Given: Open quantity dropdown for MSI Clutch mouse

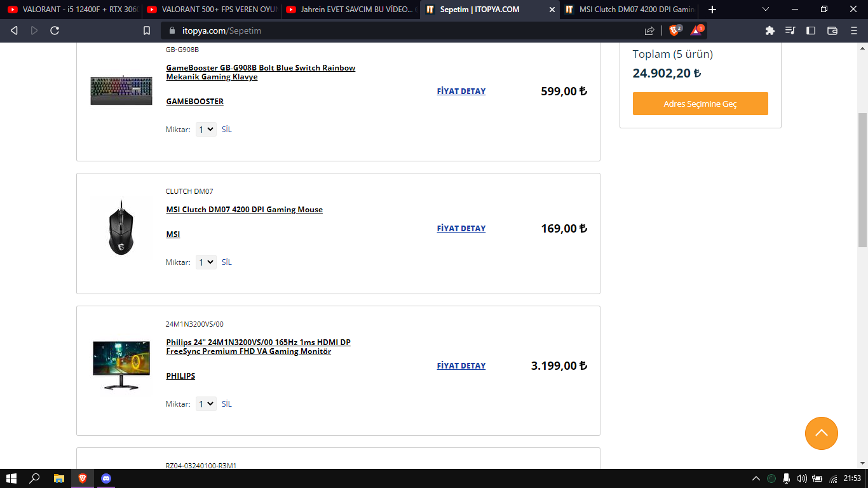Looking at the screenshot, I should pyautogui.click(x=206, y=262).
